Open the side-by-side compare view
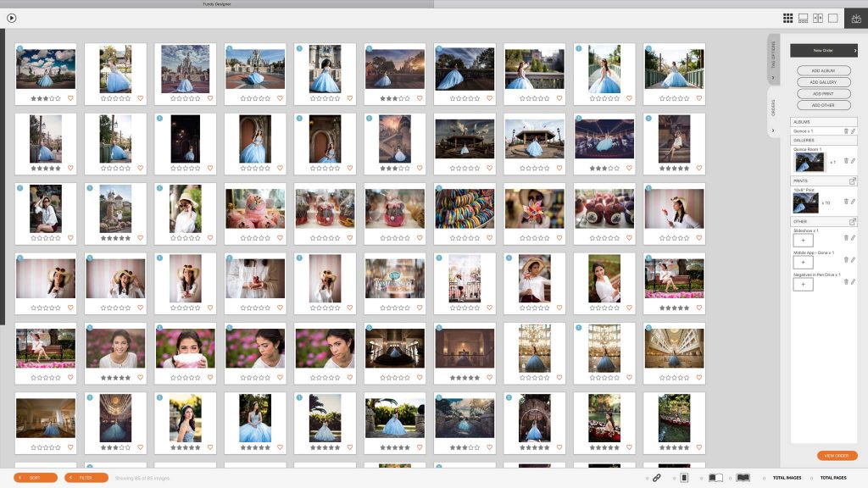This screenshot has height=488, width=868. [818, 19]
